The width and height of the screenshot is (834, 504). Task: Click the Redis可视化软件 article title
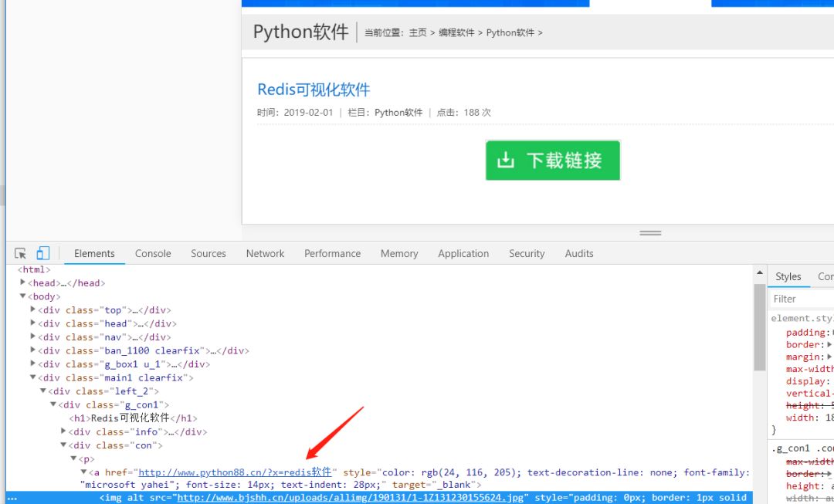click(314, 90)
